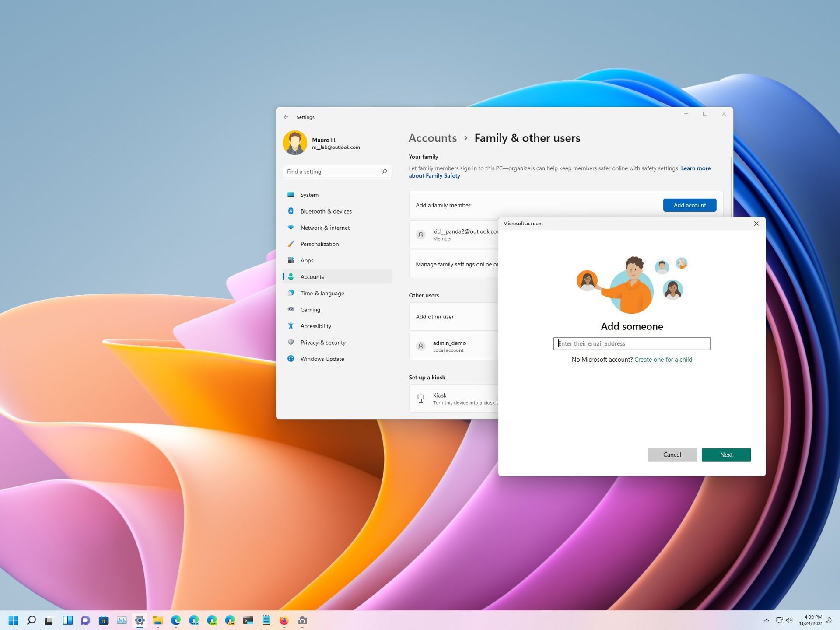
Task: Select Apps in the Settings sidebar
Action: pyautogui.click(x=307, y=260)
